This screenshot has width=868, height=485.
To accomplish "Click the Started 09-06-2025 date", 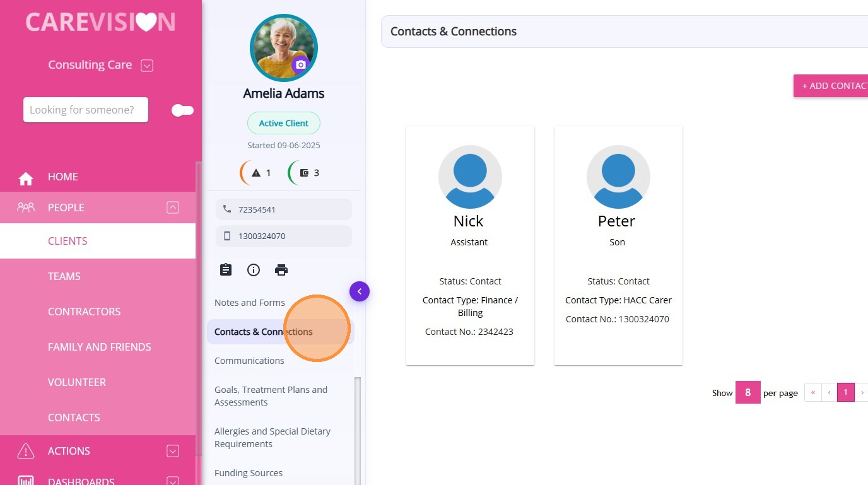I will click(284, 145).
